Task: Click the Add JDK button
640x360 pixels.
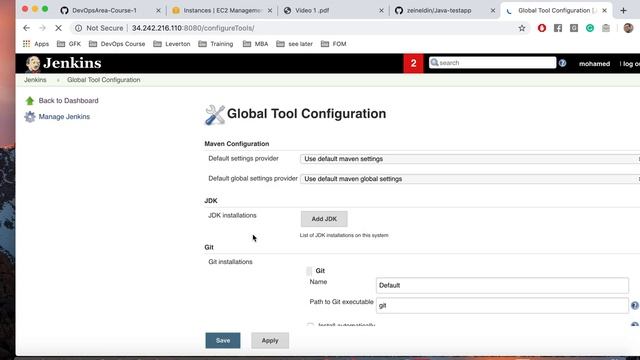Action: coord(324,219)
